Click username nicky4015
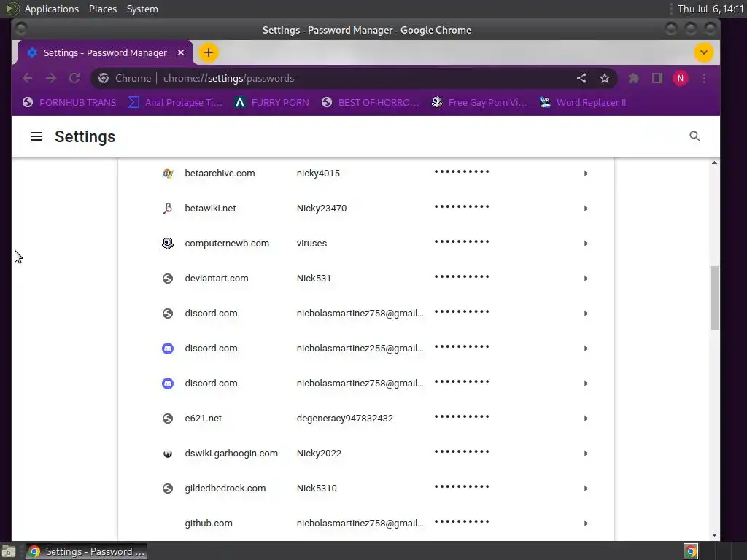 pyautogui.click(x=318, y=174)
